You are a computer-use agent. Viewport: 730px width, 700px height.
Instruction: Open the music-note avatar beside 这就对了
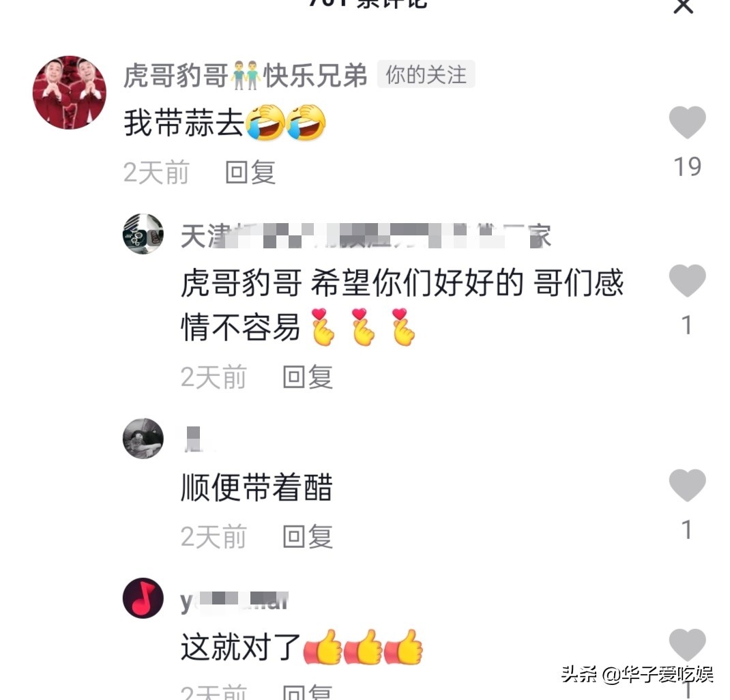[143, 598]
